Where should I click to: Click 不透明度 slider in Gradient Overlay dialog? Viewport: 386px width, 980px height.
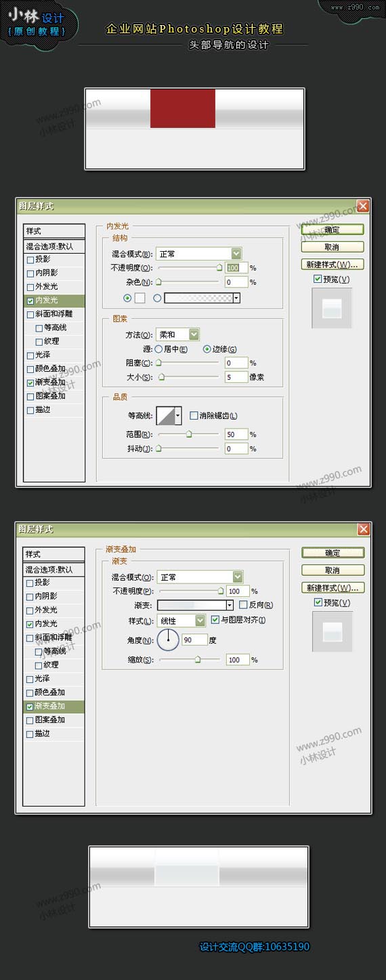pyautogui.click(x=190, y=592)
